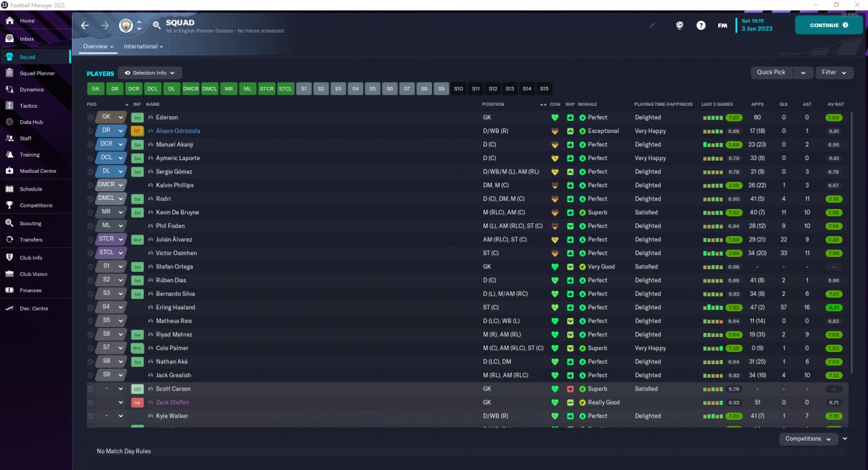Toggle selection circle for Kalvin Phillips
Viewport: 868px width, 470px height.
pos(91,185)
